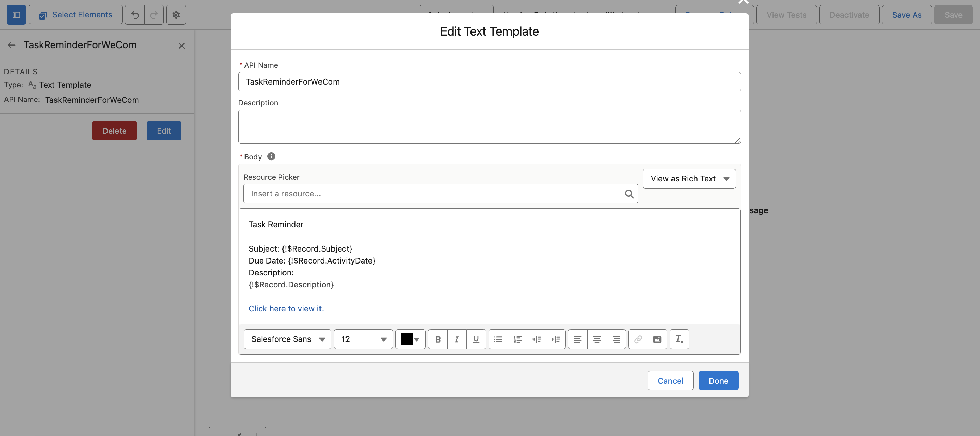Screen dimensions: 980x436
Task: Toggle underline formatting
Action: coord(476,339)
